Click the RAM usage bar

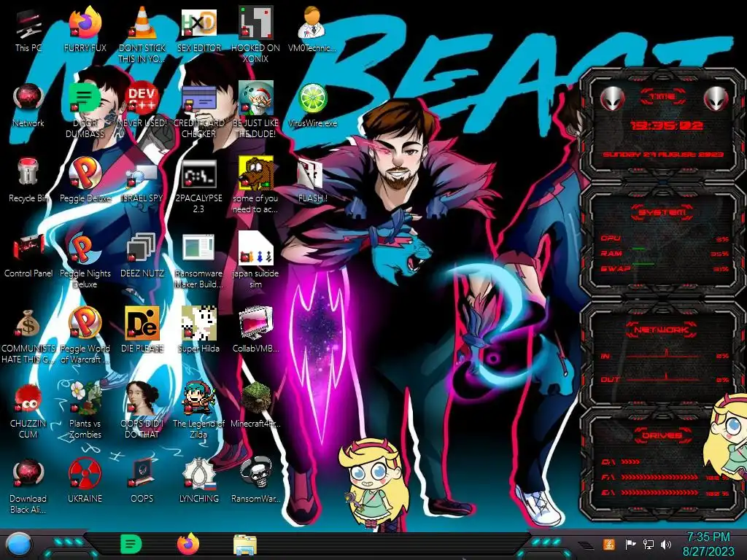(639, 249)
